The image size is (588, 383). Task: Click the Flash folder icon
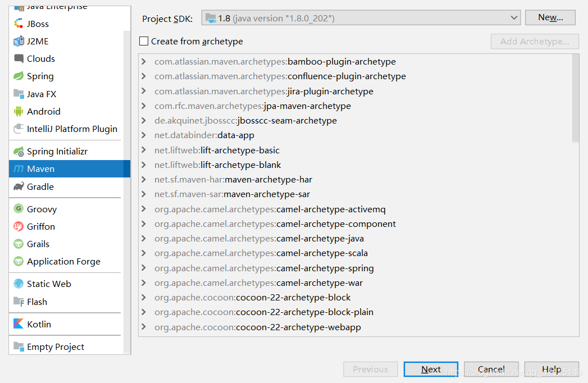(19, 302)
